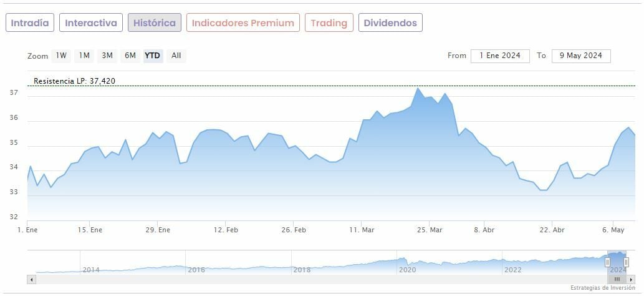Click the navigator scrollbar right arrow
This screenshot has width=644, height=296.
coord(632,279)
